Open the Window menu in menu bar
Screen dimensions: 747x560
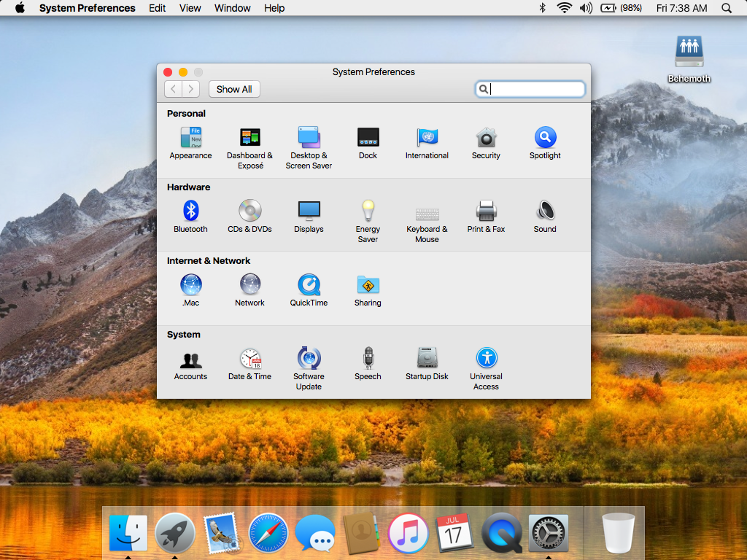tap(232, 8)
